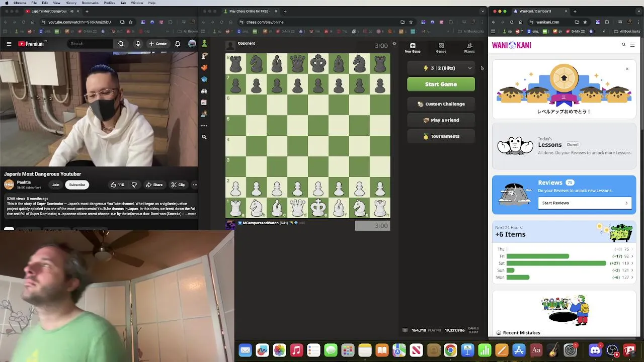Image resolution: width=644 pixels, height=362 pixels.
Task: Open Discord from the Dock
Action: (595, 350)
